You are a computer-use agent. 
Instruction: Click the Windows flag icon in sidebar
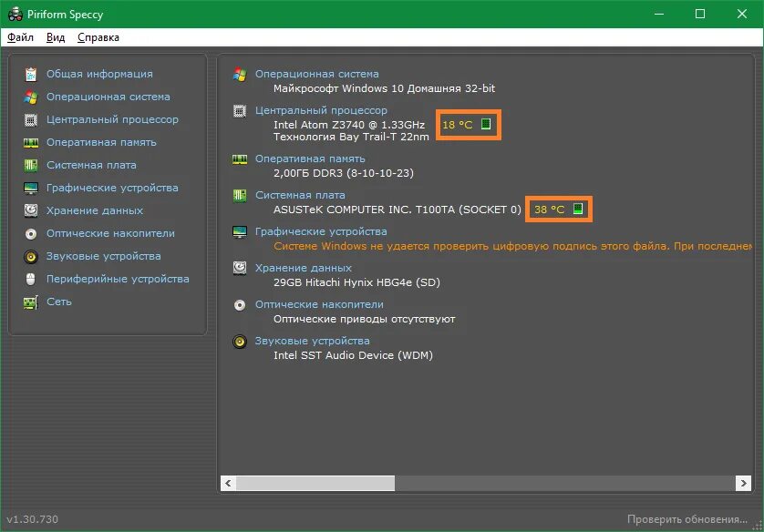31,97
